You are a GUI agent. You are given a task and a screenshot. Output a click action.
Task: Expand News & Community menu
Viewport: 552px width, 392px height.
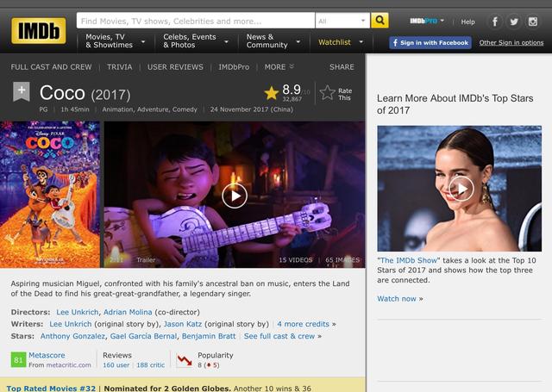[x=273, y=41]
